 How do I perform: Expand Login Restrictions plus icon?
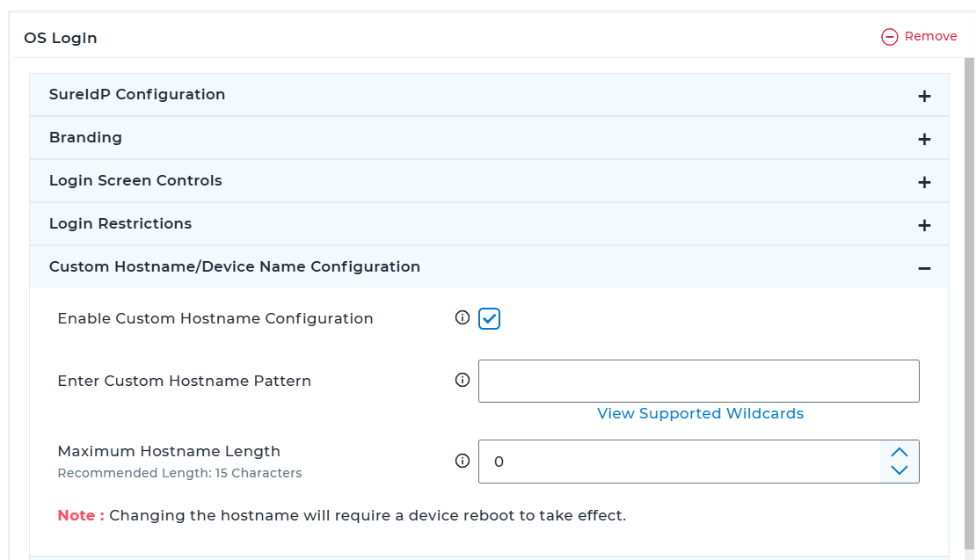click(924, 225)
